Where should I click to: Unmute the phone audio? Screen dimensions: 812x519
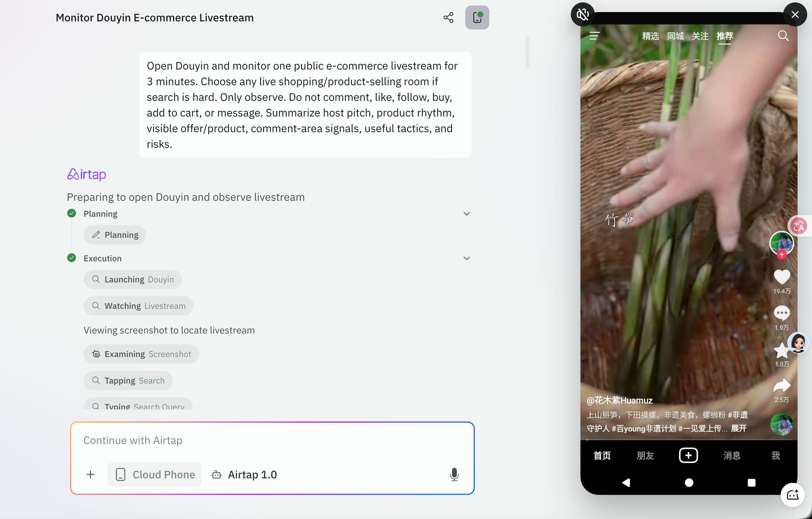click(x=582, y=15)
